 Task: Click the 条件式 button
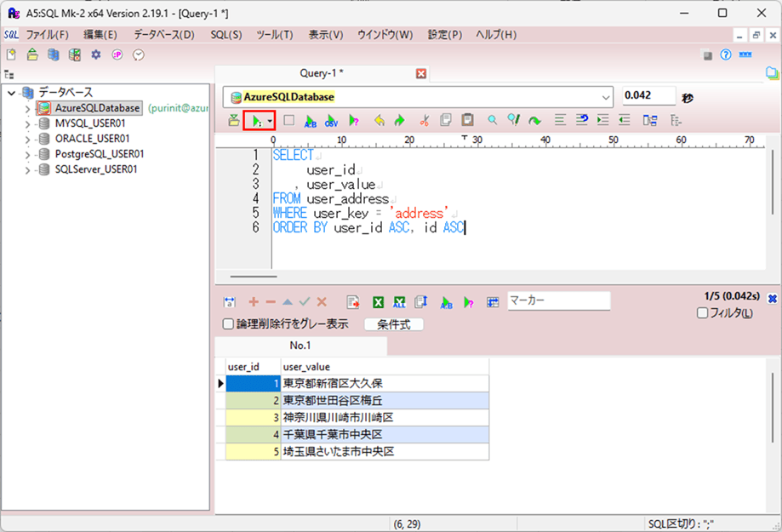coord(393,324)
